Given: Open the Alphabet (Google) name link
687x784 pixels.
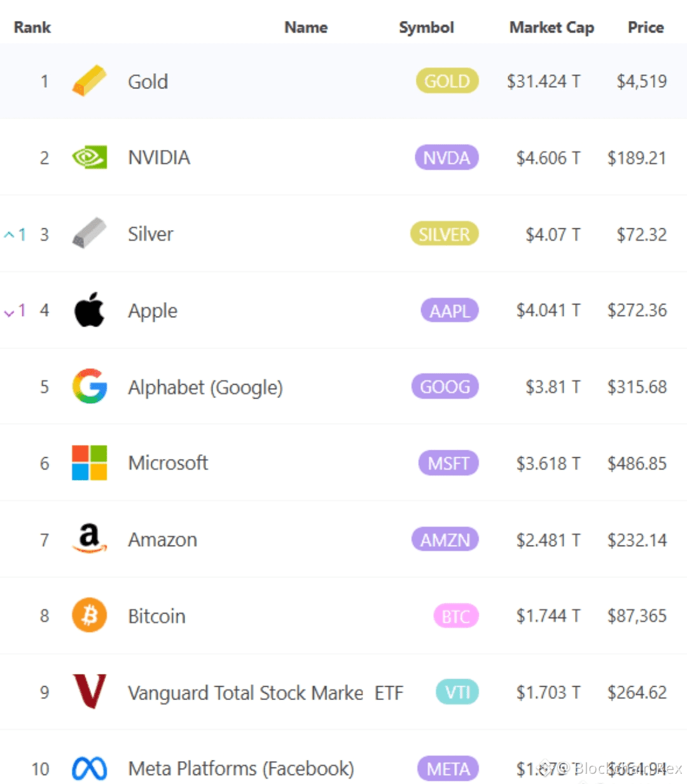Looking at the screenshot, I should pos(205,387).
